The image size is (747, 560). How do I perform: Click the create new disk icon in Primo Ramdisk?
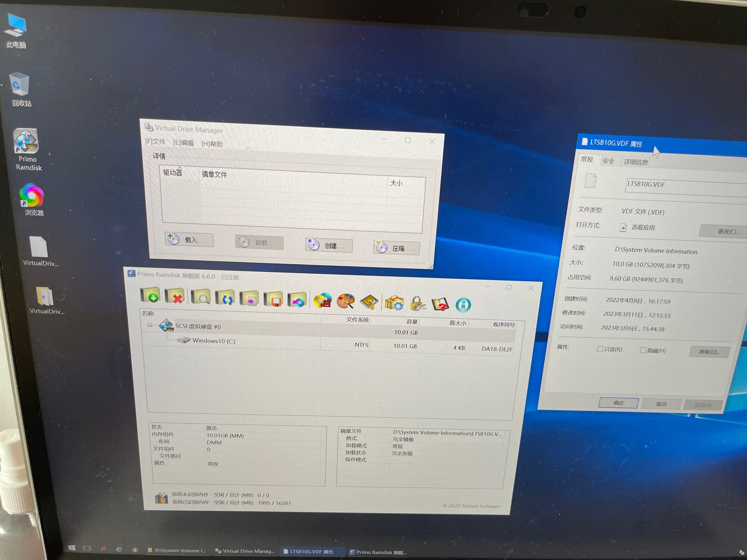tap(150, 295)
